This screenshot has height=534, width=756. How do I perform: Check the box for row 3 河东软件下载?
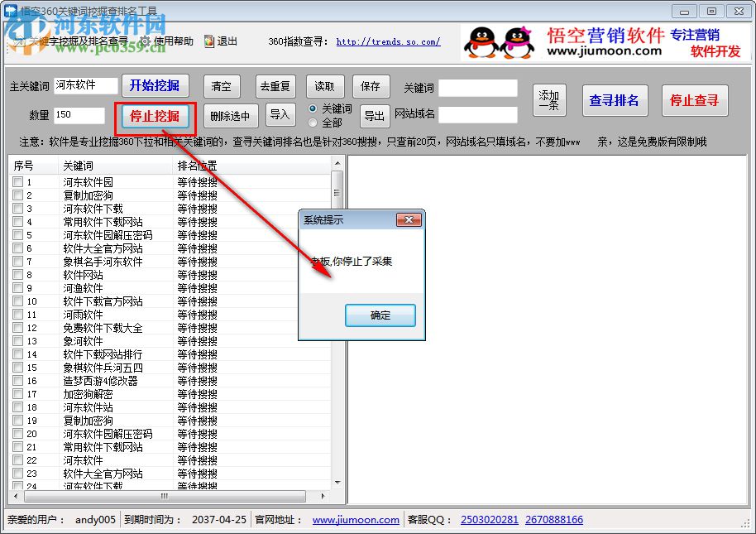coord(18,209)
